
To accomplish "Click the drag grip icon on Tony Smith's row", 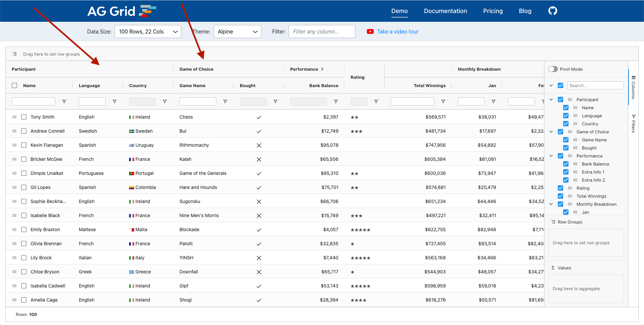I will (x=14, y=117).
